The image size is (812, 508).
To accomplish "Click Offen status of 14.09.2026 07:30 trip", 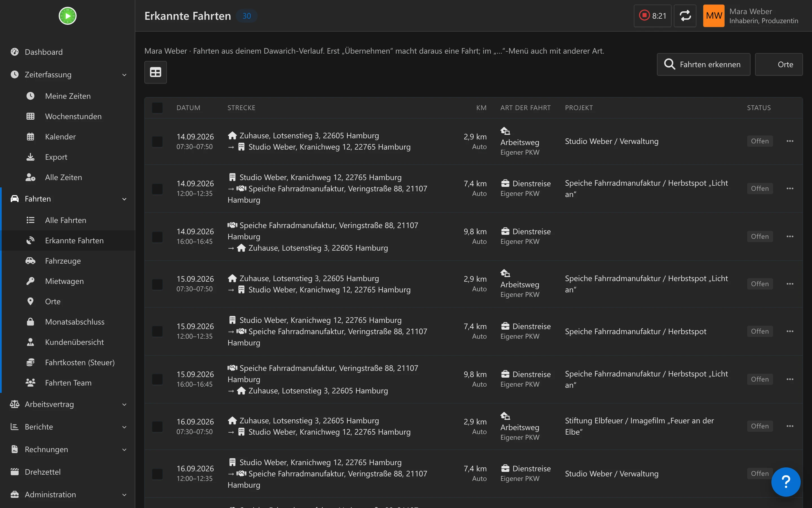I will 760,141.
